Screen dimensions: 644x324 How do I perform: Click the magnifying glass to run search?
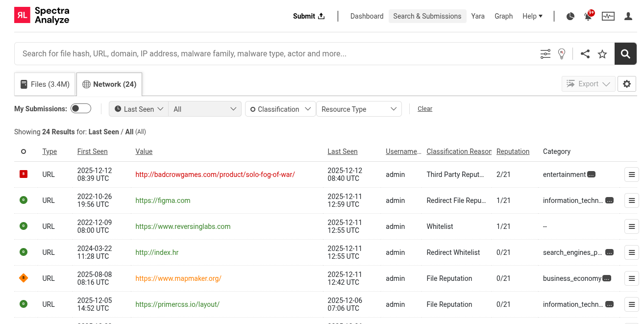625,53
